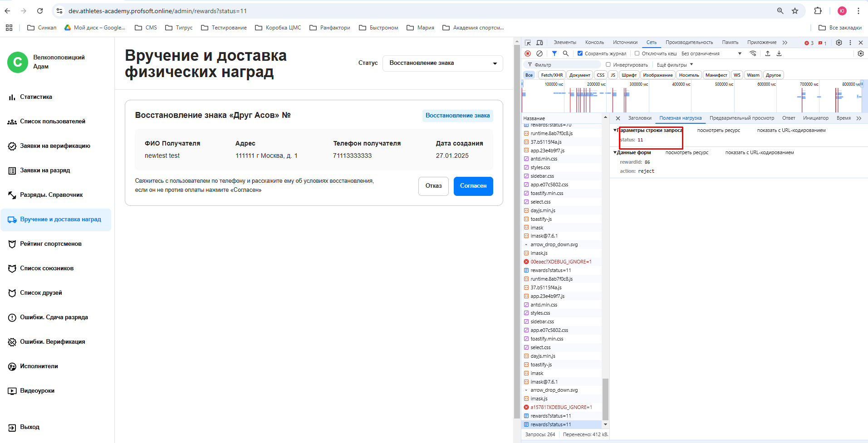868x443 pixels.
Task: Open the 'Статус' dropdown
Action: (442, 63)
